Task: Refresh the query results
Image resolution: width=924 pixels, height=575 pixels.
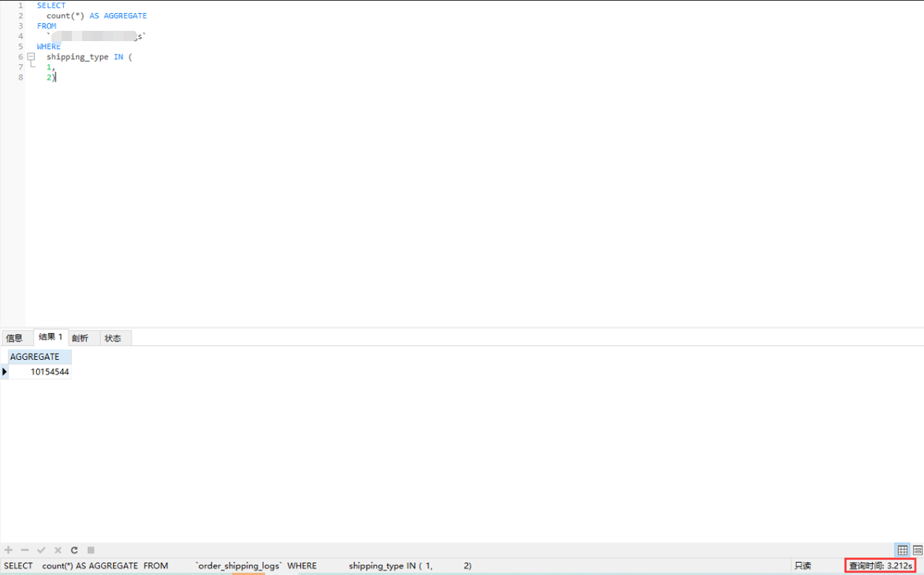Action: (x=74, y=550)
